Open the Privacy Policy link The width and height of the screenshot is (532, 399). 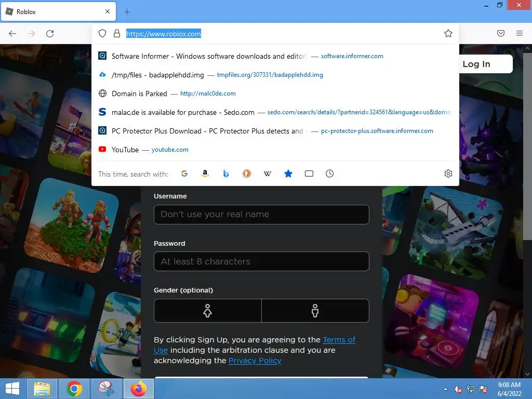pyautogui.click(x=255, y=361)
